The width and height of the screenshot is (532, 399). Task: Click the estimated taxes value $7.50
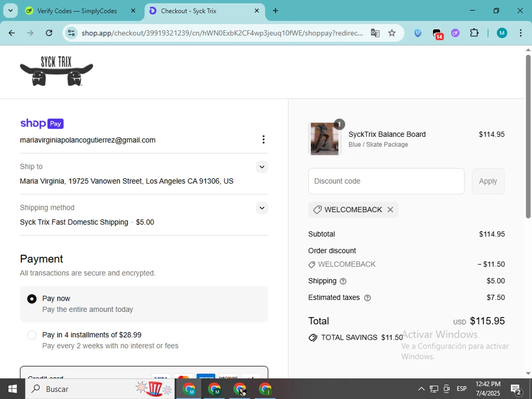(496, 298)
